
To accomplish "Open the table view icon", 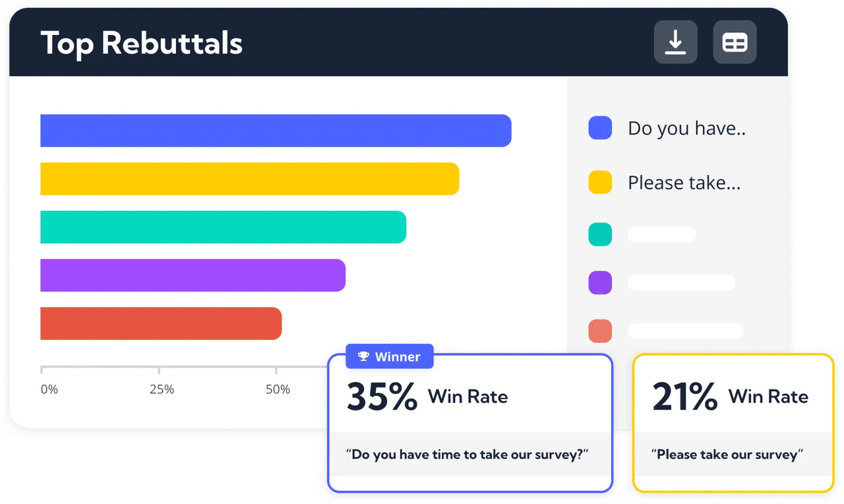I will (735, 42).
